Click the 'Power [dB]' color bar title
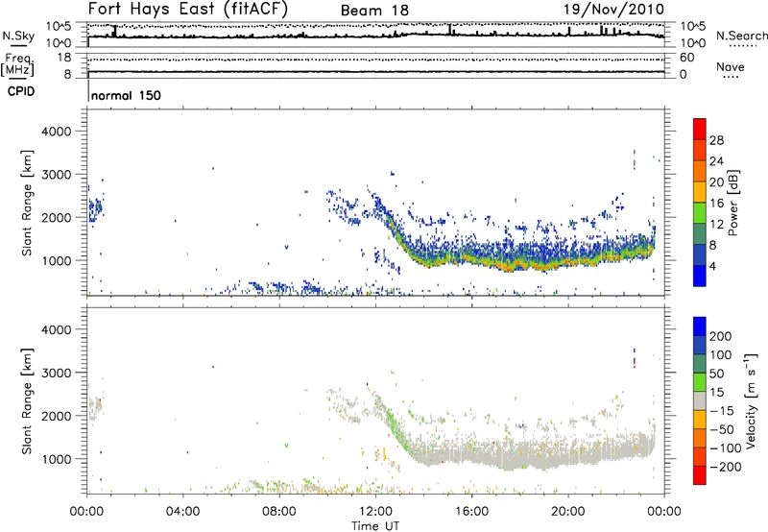Image resolution: width=768 pixels, height=532 pixels. pyautogui.click(x=732, y=203)
